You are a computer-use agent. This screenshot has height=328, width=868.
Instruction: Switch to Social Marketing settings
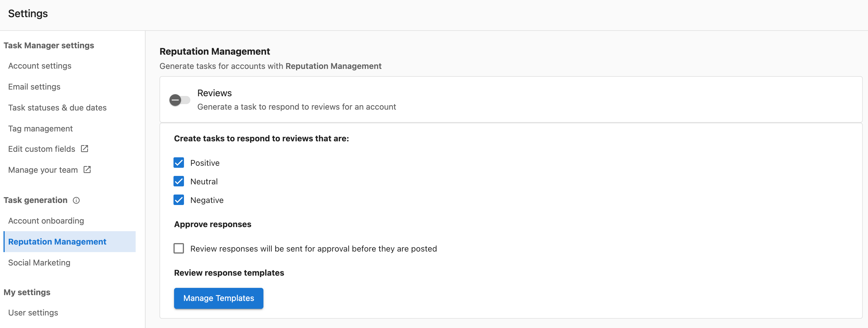(39, 262)
